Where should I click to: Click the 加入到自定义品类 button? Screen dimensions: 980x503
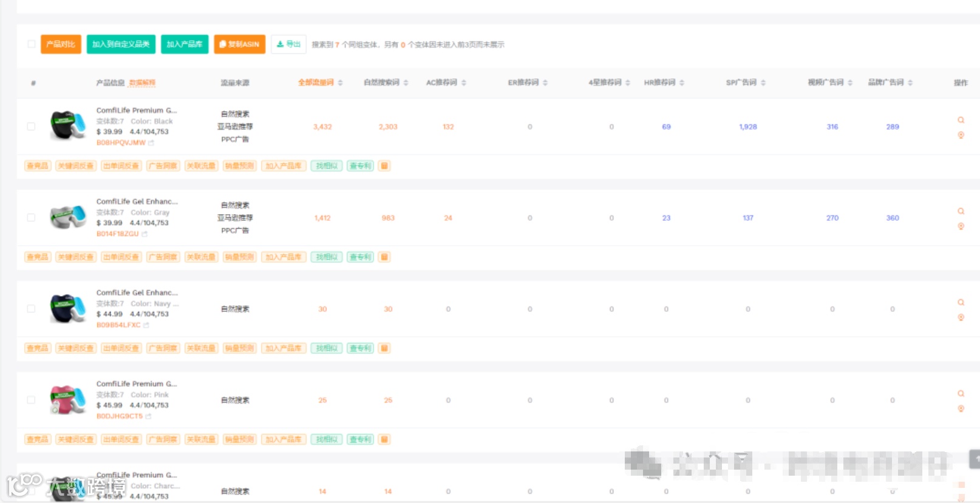tap(121, 44)
